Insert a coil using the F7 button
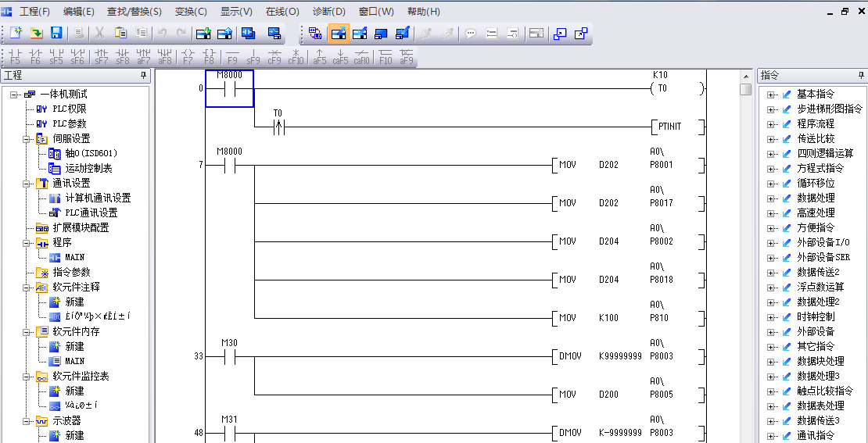This screenshot has width=868, height=443. (188, 56)
